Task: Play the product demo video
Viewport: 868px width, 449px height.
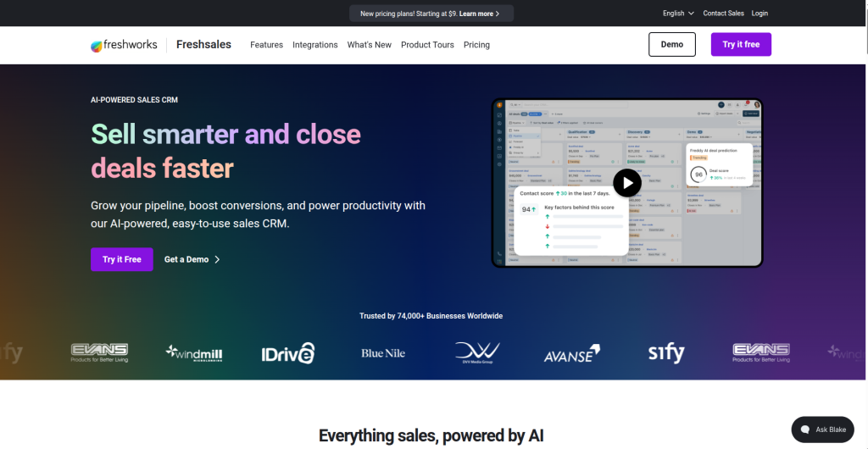Action: click(x=626, y=182)
